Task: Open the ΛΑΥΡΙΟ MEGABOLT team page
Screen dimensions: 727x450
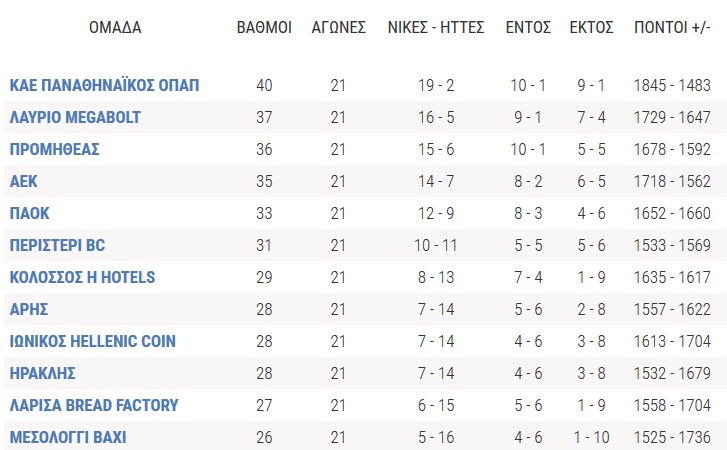Action: pyautogui.click(x=75, y=117)
